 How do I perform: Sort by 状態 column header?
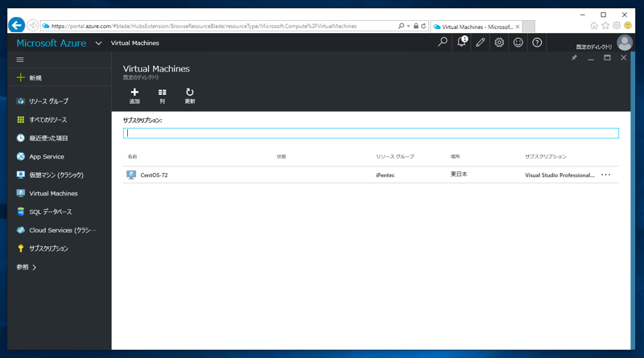tap(281, 156)
